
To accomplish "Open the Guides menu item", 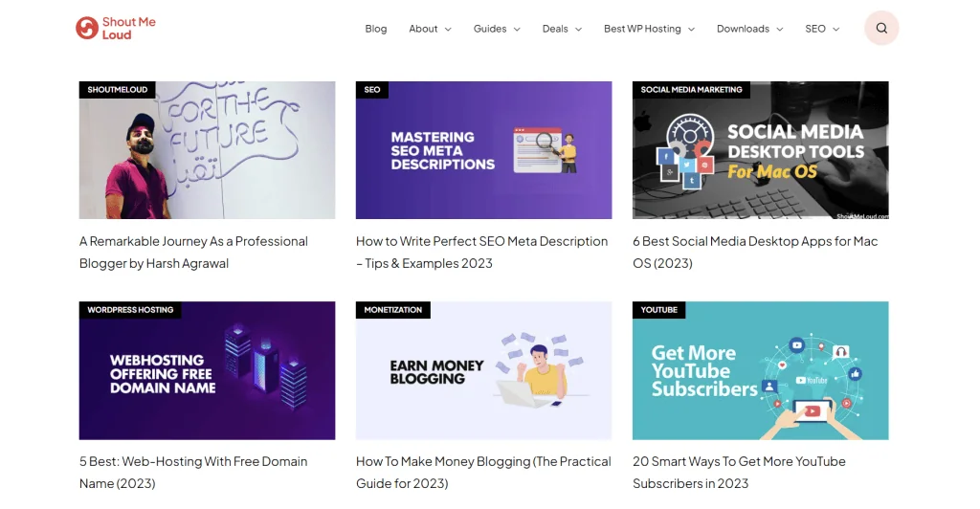I will pyautogui.click(x=490, y=29).
